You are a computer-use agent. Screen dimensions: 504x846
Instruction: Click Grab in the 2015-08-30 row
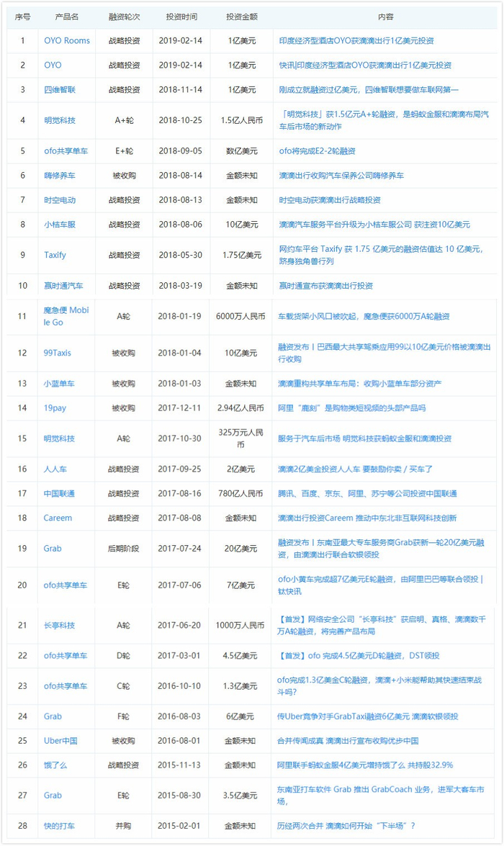(53, 796)
